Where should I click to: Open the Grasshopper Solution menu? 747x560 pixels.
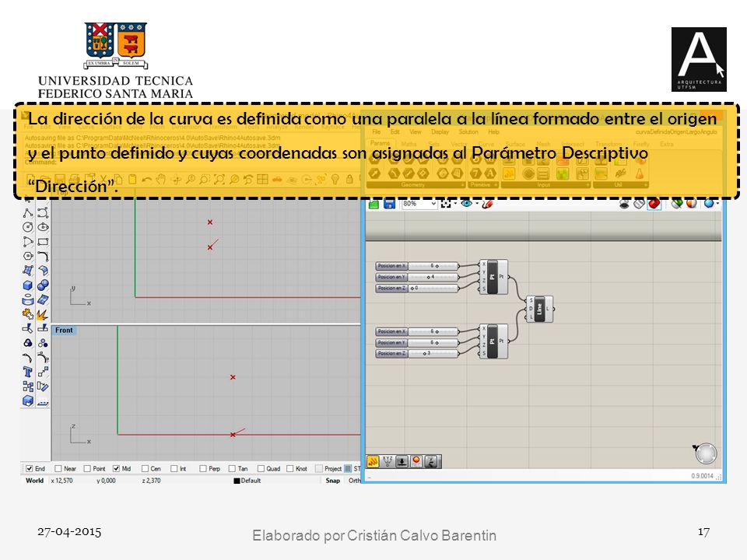point(468,131)
